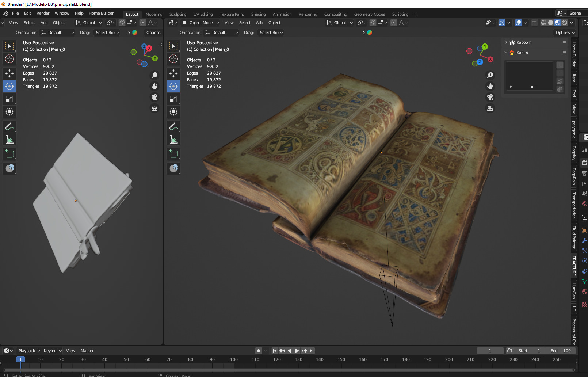Select the Select Box tool in right viewport
This screenshot has height=377, width=588.
pos(173,46)
